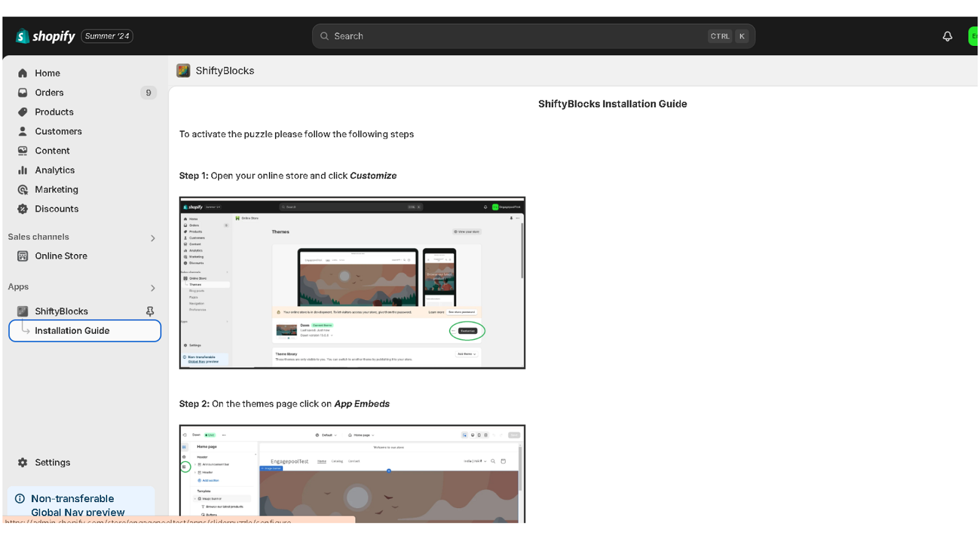Click the Orders inbox icon
Viewport: 980px width, 551px height.
tap(23, 92)
